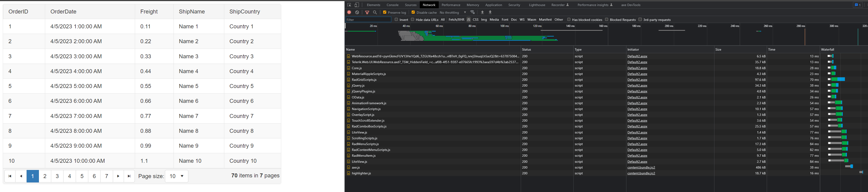868x192 pixels.
Task: Stop recording the network log
Action: tap(349, 13)
